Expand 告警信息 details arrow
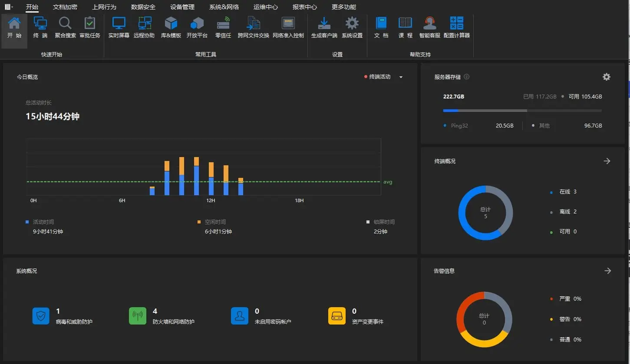The image size is (630, 364). coord(607,271)
